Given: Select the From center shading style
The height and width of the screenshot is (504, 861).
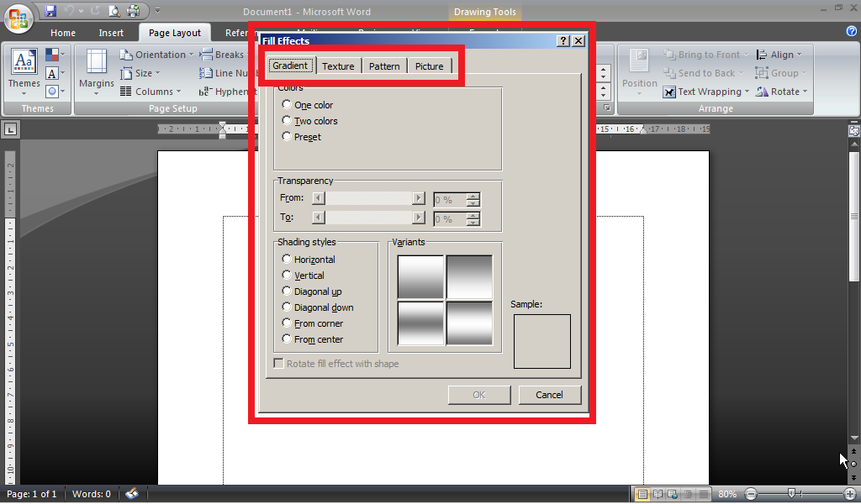Looking at the screenshot, I should (x=285, y=339).
